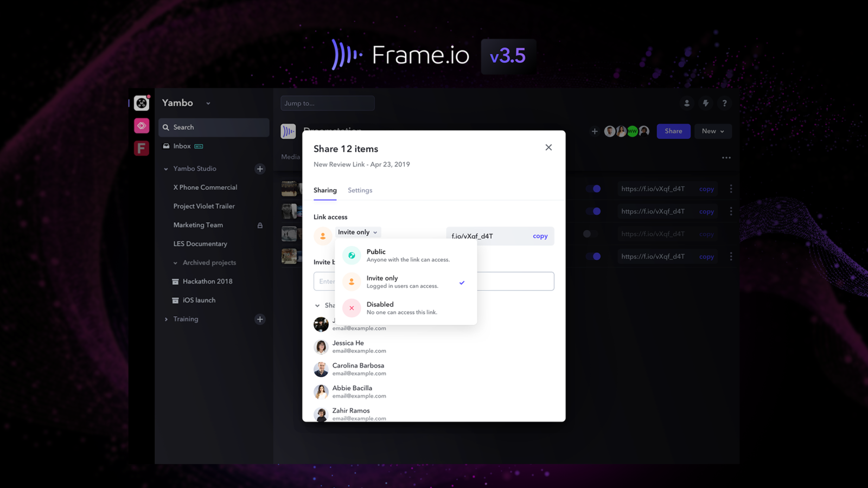Select the 'F' app icon in the left dock
The height and width of the screenshot is (488, 868).
point(141,147)
